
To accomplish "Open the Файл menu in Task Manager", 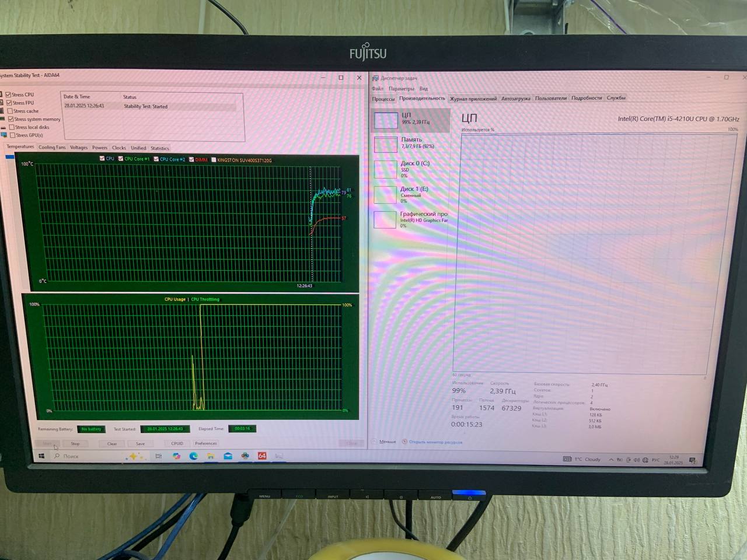I will pos(378,89).
